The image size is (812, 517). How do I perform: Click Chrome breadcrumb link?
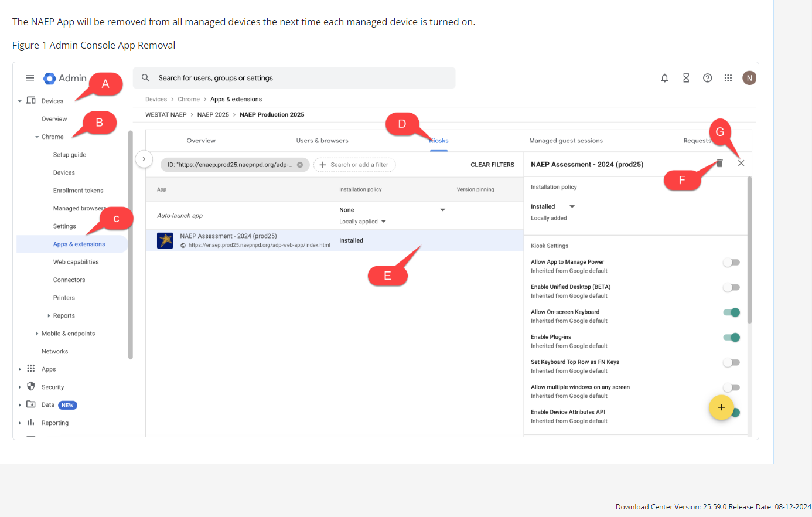click(189, 99)
